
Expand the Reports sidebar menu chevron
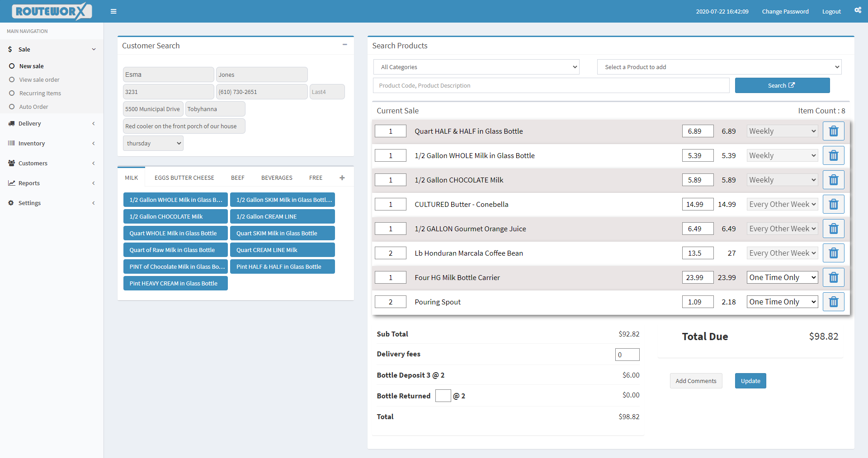94,183
